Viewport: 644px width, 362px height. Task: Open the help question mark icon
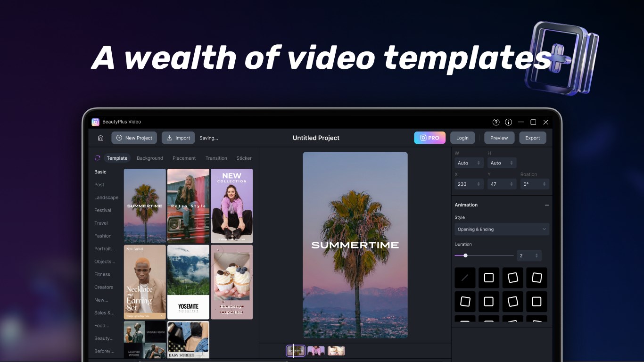click(496, 122)
